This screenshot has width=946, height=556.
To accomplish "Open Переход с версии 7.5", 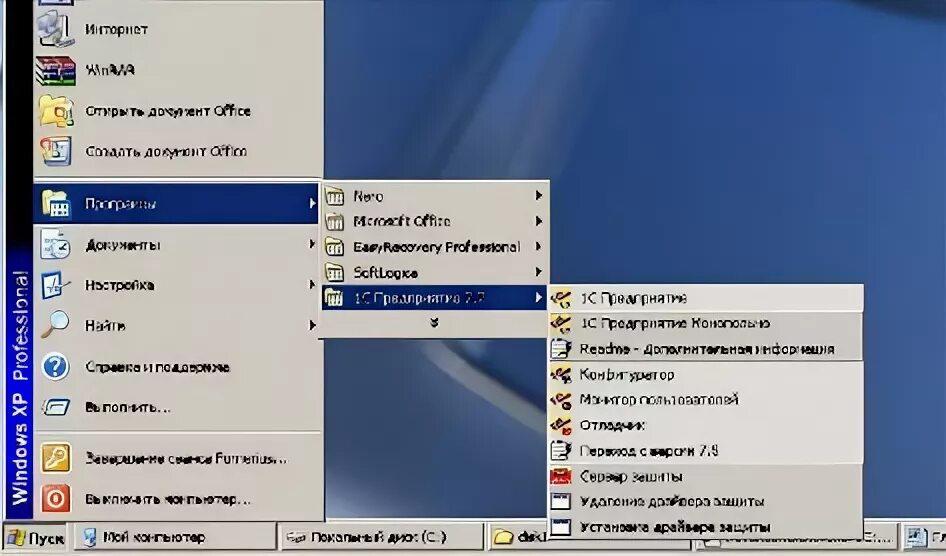I will [706, 450].
